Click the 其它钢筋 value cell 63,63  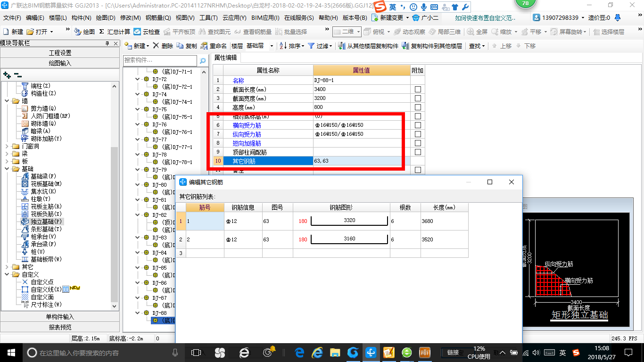pos(362,161)
